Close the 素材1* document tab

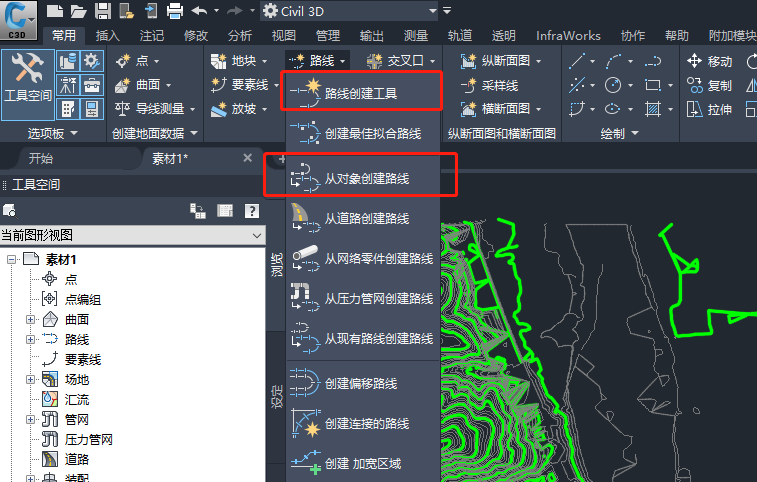click(248, 158)
